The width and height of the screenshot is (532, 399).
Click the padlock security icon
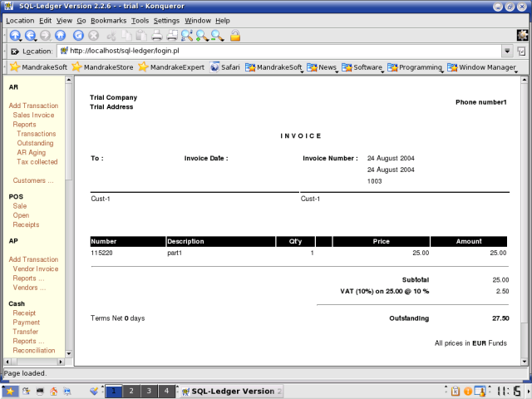235,36
